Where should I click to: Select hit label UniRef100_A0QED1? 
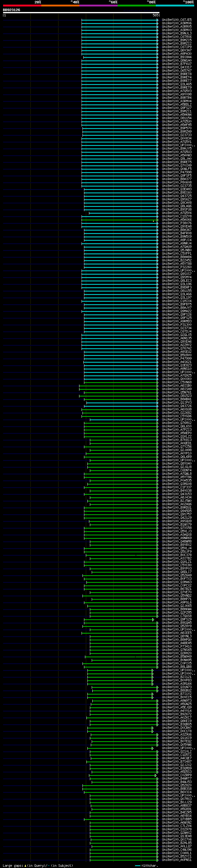pyautogui.click(x=177, y=443)
